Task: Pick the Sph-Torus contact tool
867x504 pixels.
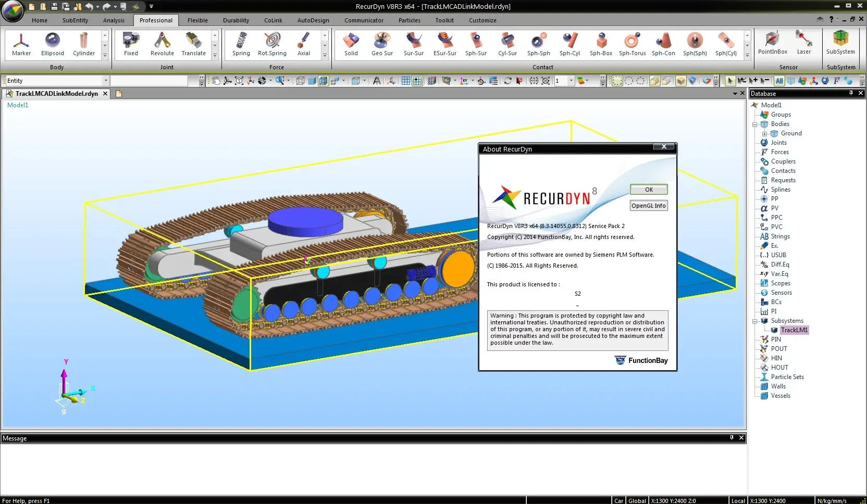Action: pyautogui.click(x=632, y=44)
